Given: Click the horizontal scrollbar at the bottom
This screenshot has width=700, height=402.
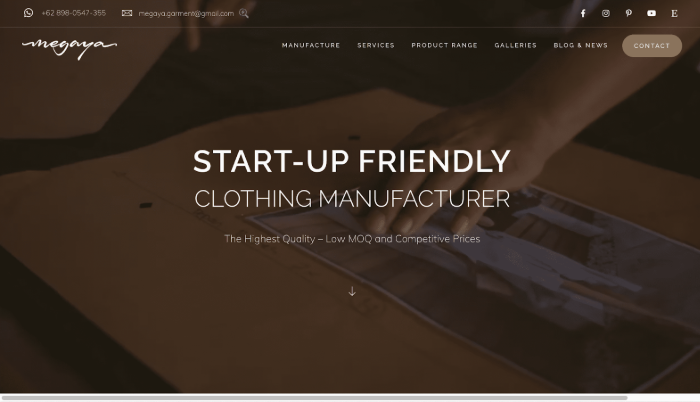Looking at the screenshot, I should [314, 398].
